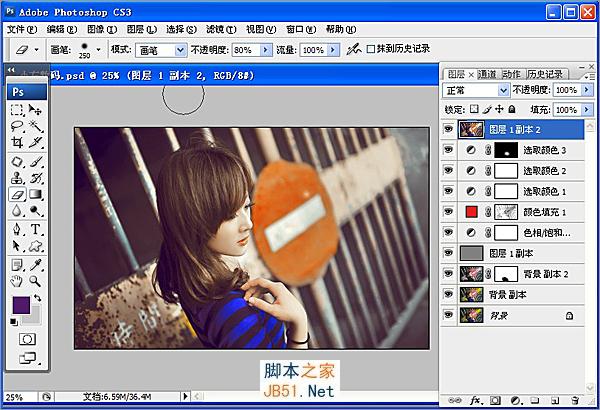Enable airbrush option in options bar
This screenshot has width=600, height=410.
[354, 49]
